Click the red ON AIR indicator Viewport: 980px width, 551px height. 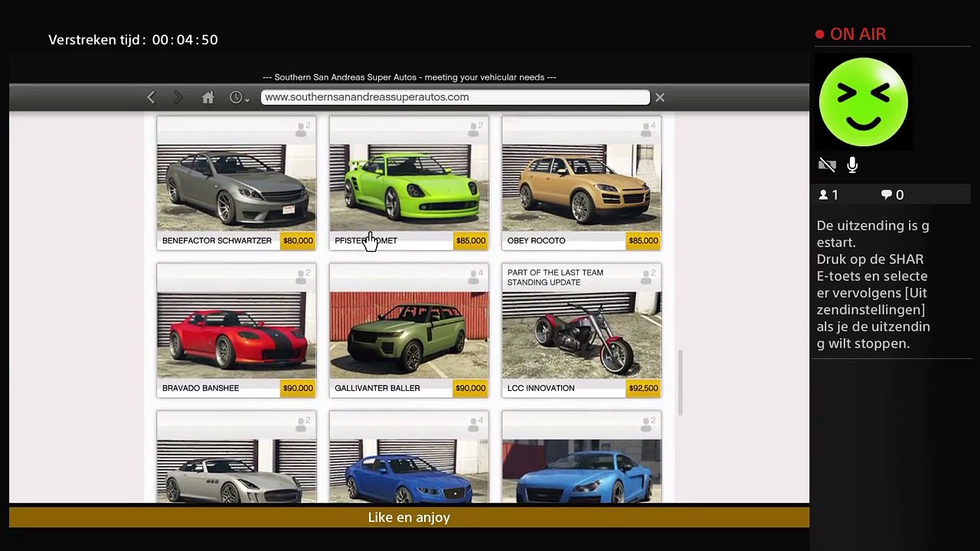tap(851, 34)
